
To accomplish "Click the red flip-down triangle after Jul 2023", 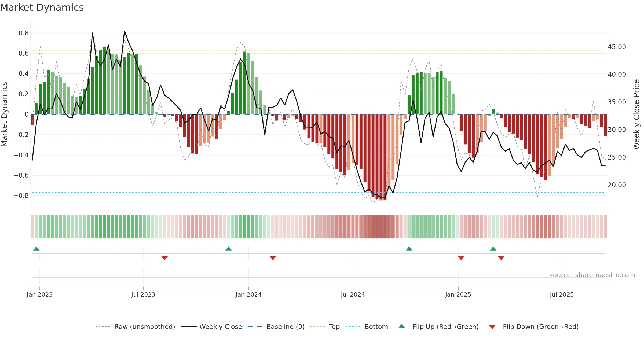I will click(x=164, y=258).
